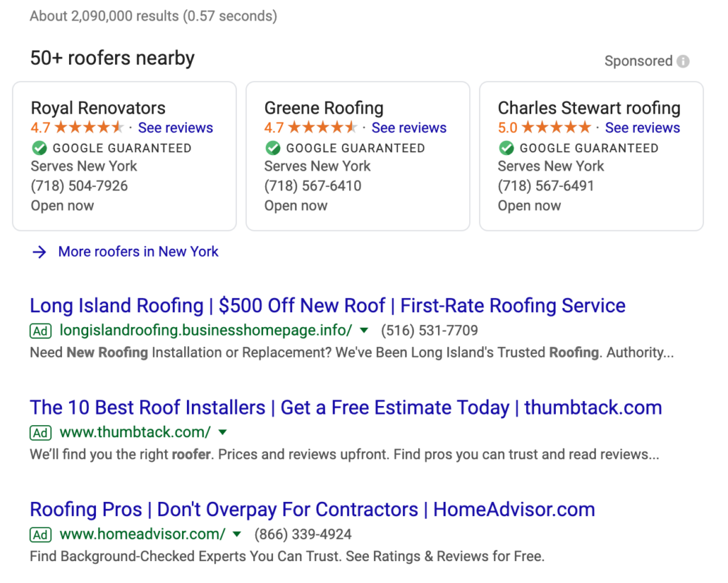728x583 pixels.
Task: Open the thumbtack.com roof installers result
Action: (346, 407)
